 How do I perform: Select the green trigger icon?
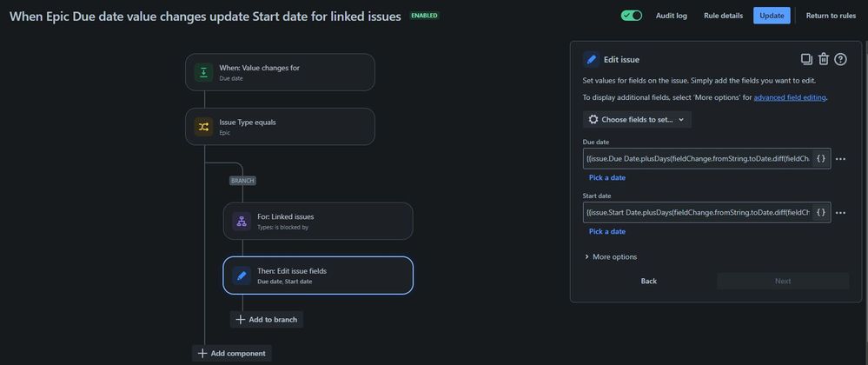pyautogui.click(x=203, y=72)
